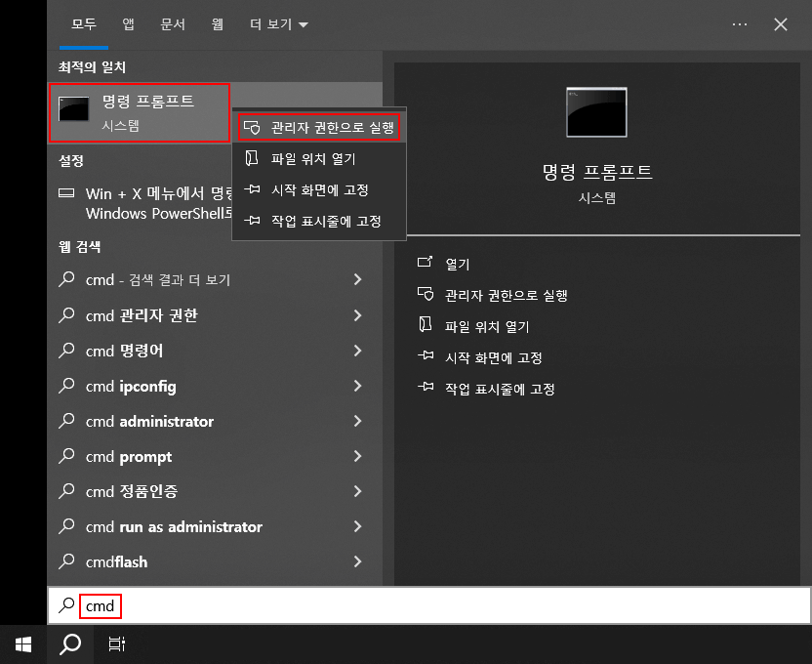Open web result cmd - 검색 결과 더 보기

coord(215,279)
